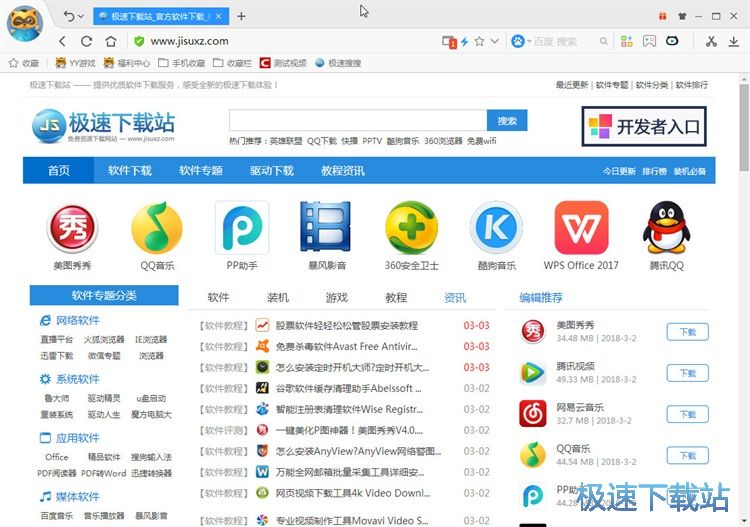Select the 教程资讯 nav tab

click(x=342, y=170)
